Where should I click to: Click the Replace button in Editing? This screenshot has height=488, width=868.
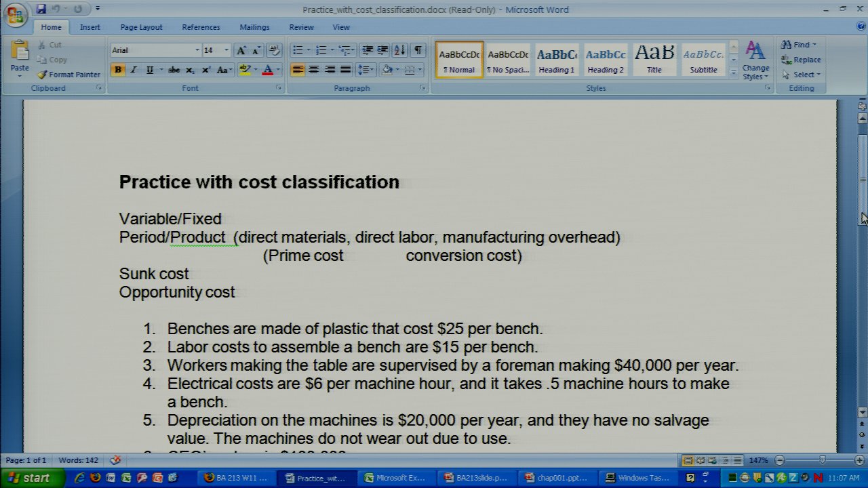801,60
